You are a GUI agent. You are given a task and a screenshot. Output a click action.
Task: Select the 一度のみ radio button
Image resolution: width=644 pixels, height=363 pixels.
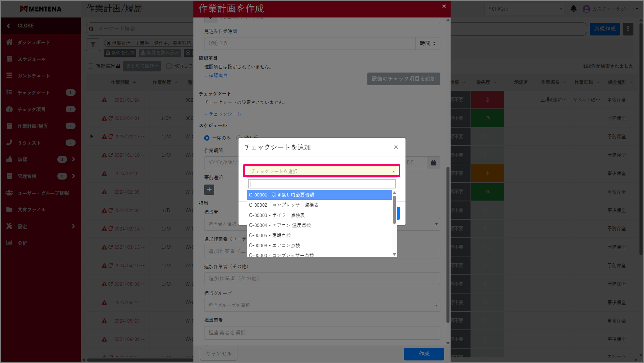coord(207,138)
